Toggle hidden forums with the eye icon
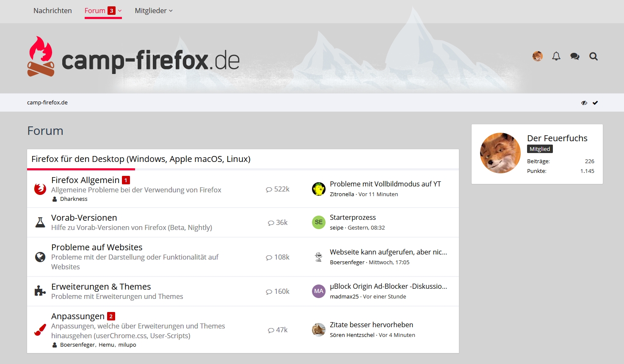The width and height of the screenshot is (624, 364). pos(584,103)
